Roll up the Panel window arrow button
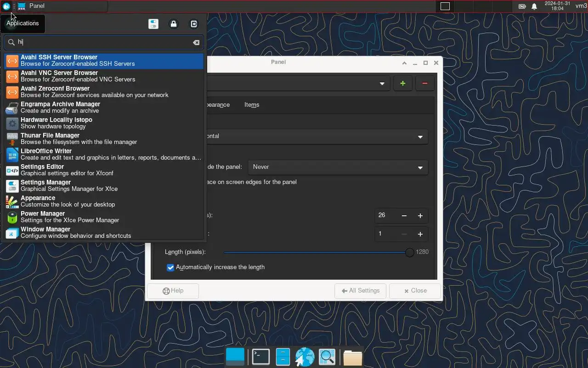 tap(404, 63)
